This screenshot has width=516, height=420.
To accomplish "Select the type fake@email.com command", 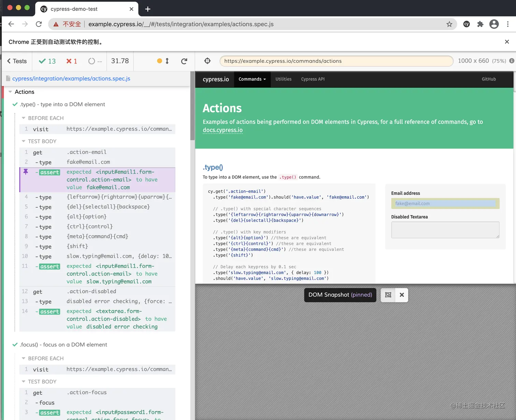I will [97, 162].
